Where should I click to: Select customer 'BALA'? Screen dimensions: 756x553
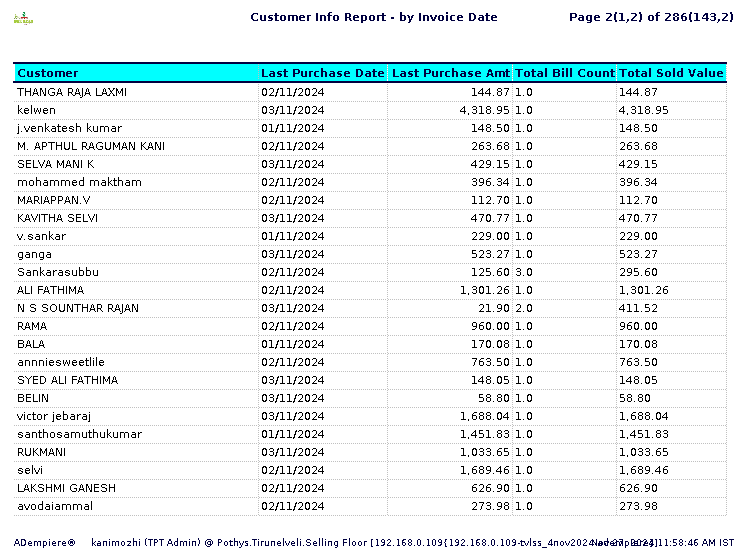(31, 344)
